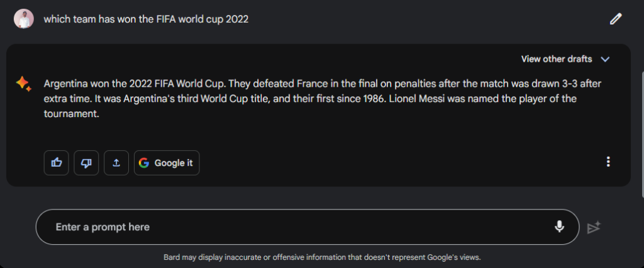Click the edit prompt pencil icon
Screen dimensions: 644x268
click(615, 19)
